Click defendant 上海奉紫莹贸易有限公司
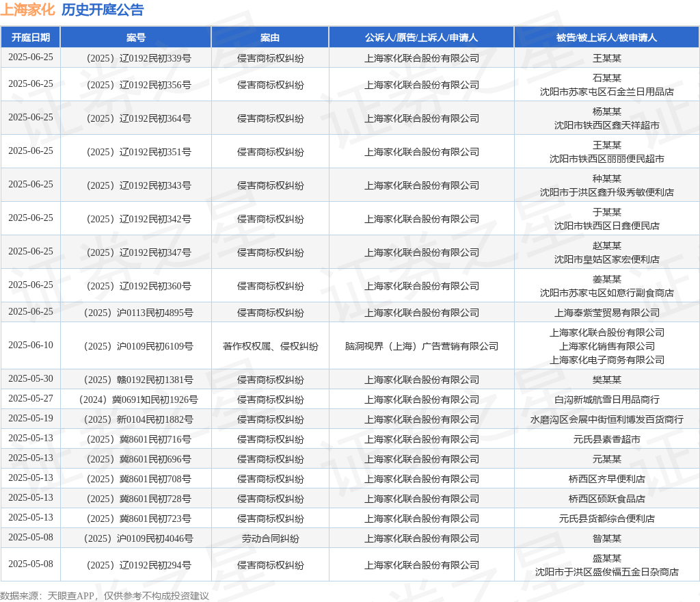The height and width of the screenshot is (602, 700). [607, 313]
